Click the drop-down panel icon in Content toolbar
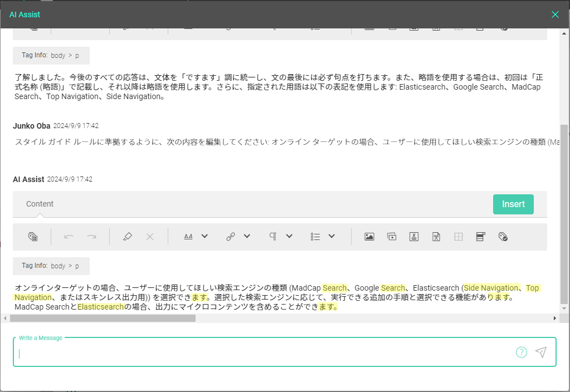The height and width of the screenshot is (392, 570). point(481,237)
